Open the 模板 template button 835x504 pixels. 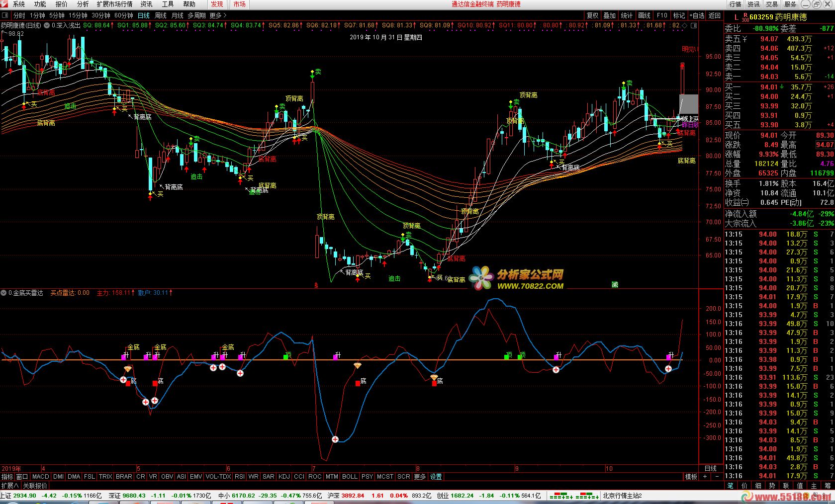tap(691, 477)
